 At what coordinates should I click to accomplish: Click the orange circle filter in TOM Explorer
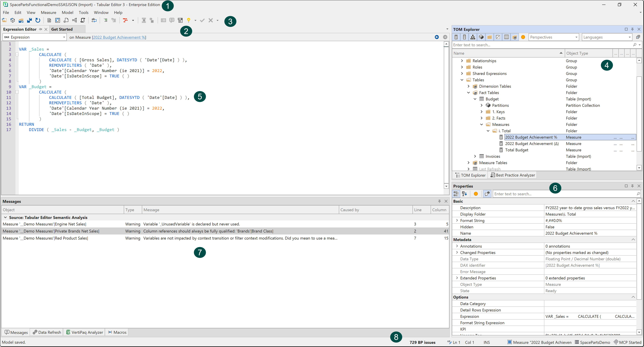(523, 37)
